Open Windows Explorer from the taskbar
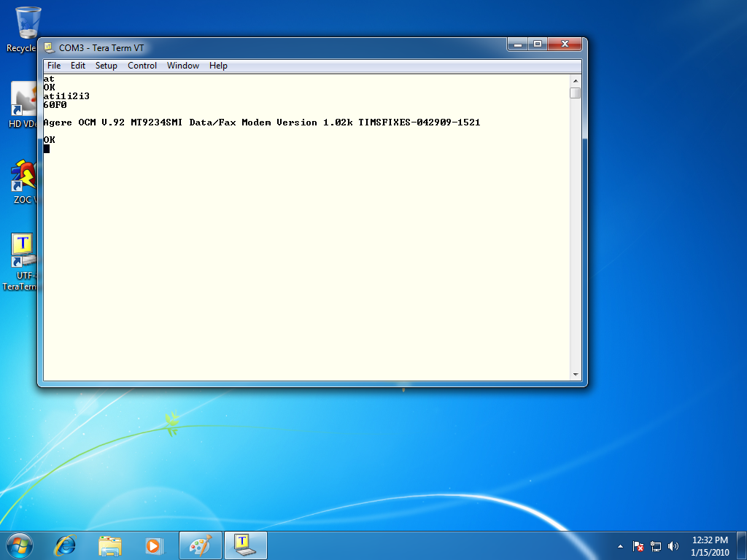This screenshot has height=560, width=747. [x=110, y=545]
